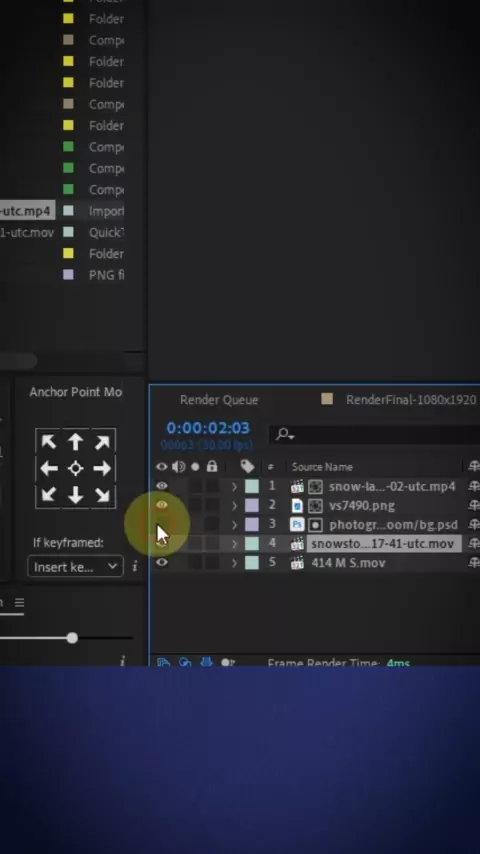Set anchor point to top center arrow
480x854 pixels.
[x=75, y=442]
